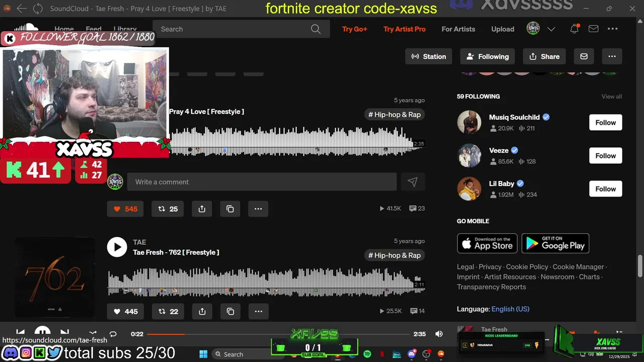This screenshot has width=644, height=362.
Task: Open the Windows Start menu
Action: pos(203,354)
